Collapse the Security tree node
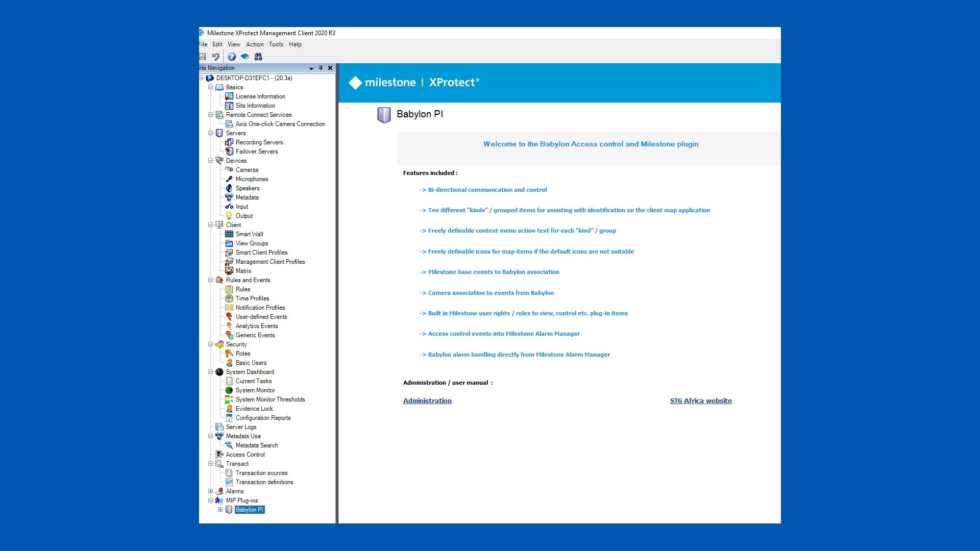Image resolution: width=980 pixels, height=551 pixels. coord(210,344)
